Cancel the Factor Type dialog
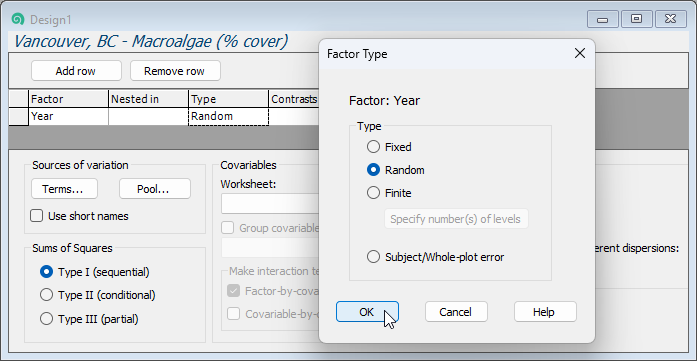Viewport: 697px width, 361px height. pos(456,312)
